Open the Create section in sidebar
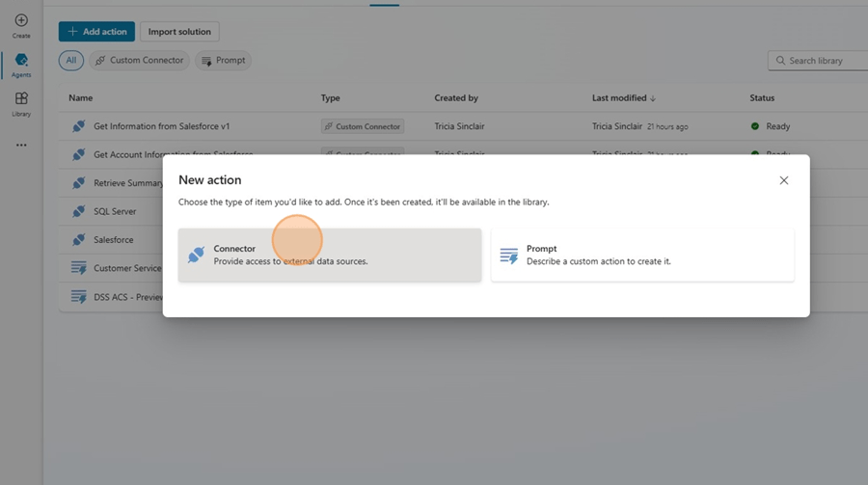This screenshot has width=868, height=485. pos(21,25)
